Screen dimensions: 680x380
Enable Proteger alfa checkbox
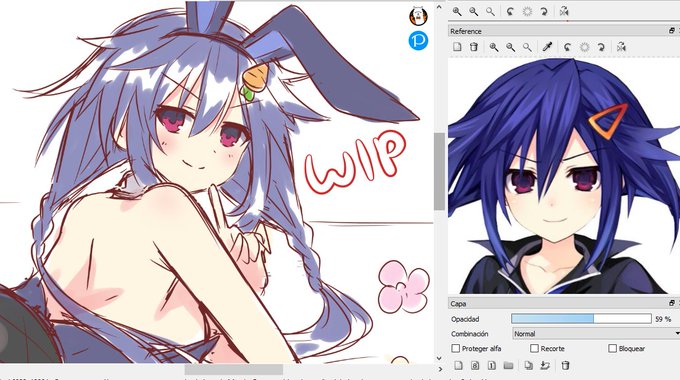coord(455,348)
